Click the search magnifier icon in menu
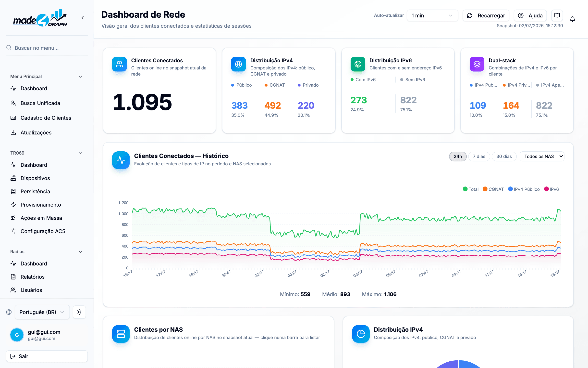 click(9, 48)
